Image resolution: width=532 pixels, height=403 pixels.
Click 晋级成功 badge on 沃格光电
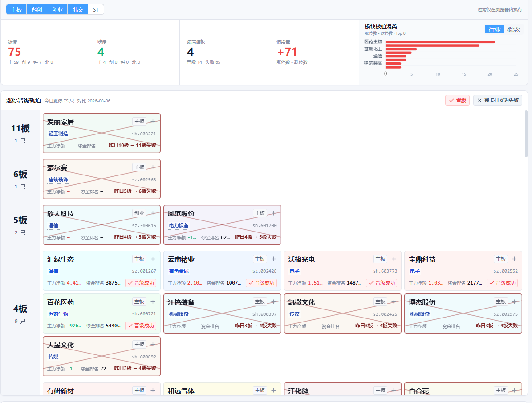coord(382,283)
